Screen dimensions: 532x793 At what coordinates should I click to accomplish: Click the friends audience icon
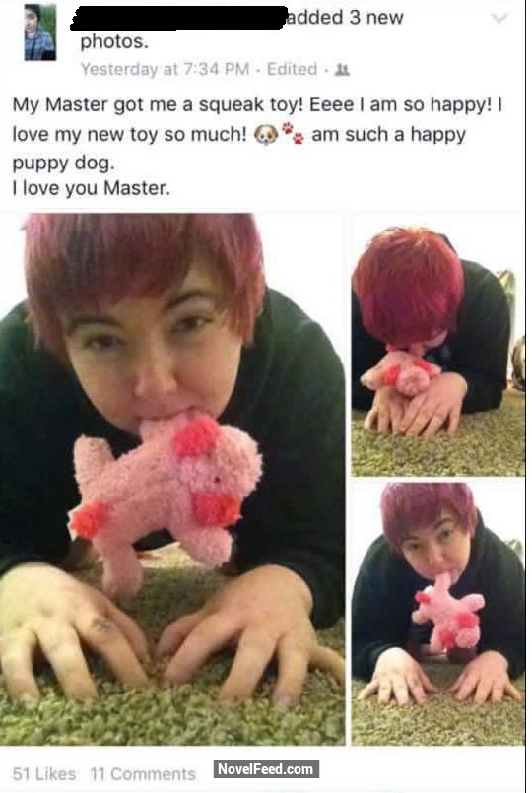click(x=343, y=70)
